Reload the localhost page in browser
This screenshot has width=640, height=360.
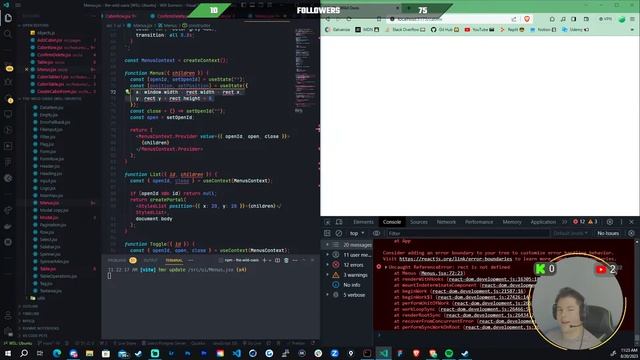click(349, 19)
